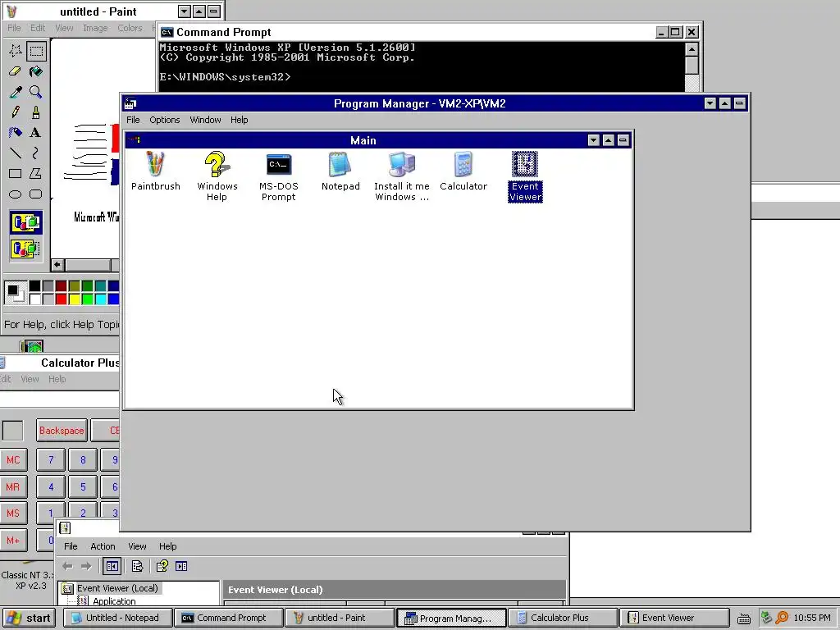Click the Help icon in Event Viewer toolbar
840x630 pixels.
162,566
